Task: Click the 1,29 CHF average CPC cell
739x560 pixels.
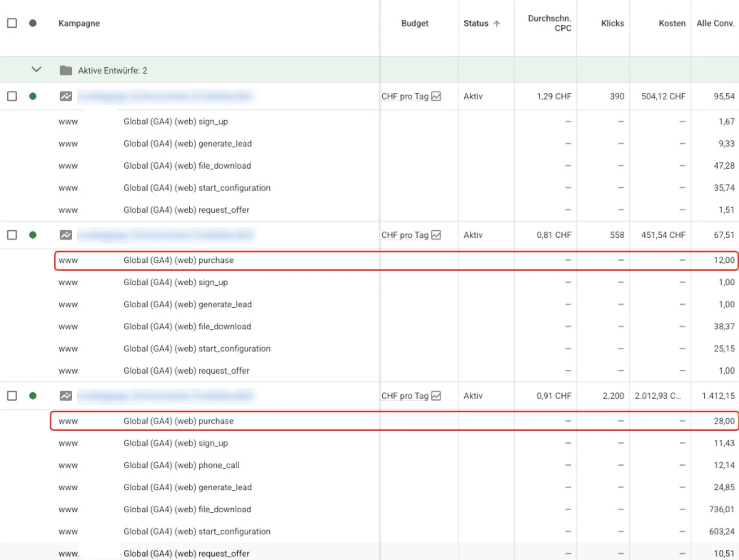Action: click(554, 96)
